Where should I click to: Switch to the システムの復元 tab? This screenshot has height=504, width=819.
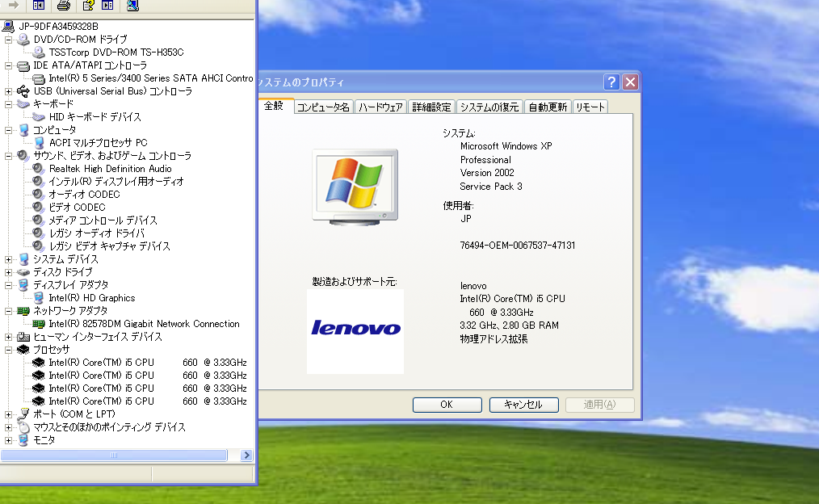[489, 107]
